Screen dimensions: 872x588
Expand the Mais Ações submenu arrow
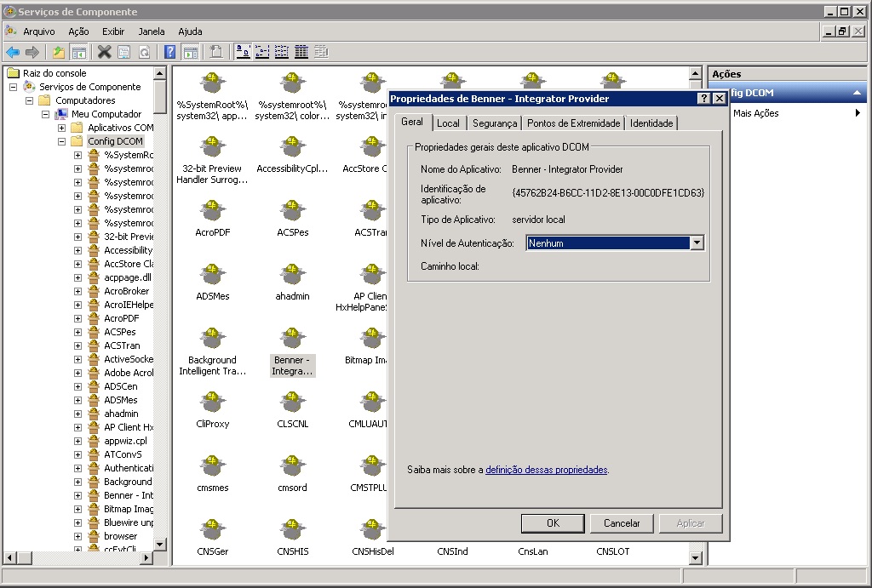tap(858, 113)
